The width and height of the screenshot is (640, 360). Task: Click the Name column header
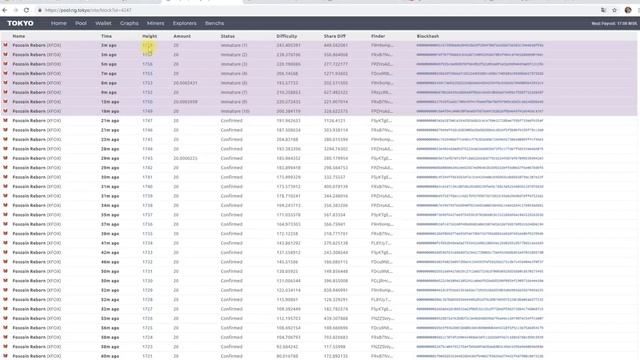pos(19,36)
